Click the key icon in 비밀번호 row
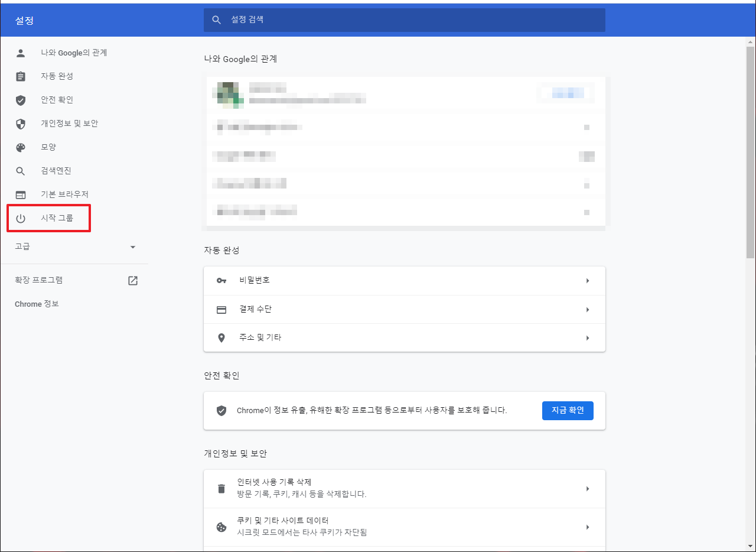The width and height of the screenshot is (756, 552). [x=221, y=280]
